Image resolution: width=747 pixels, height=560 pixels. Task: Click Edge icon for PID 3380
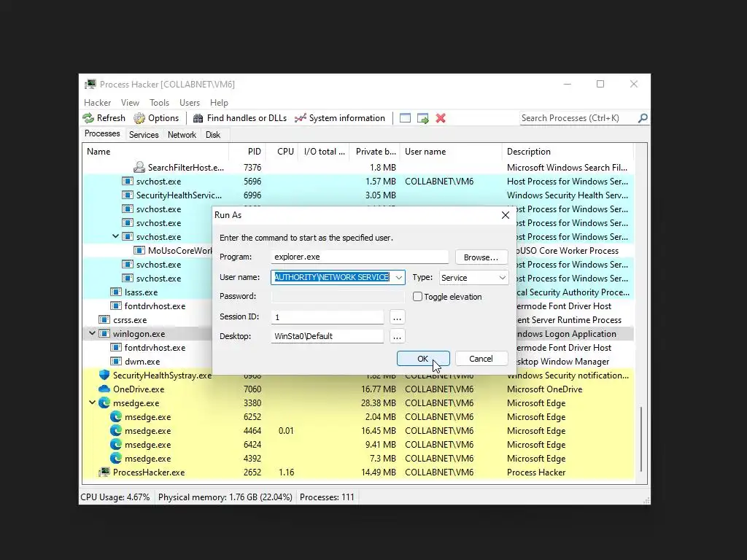tap(104, 402)
